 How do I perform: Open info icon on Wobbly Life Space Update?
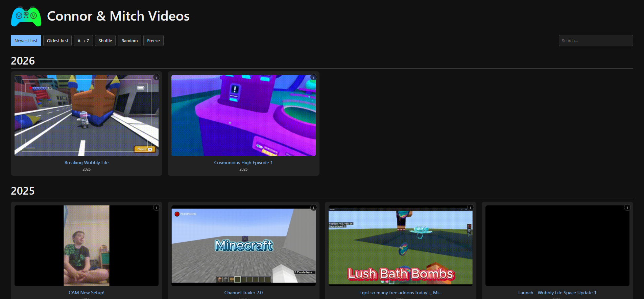click(x=627, y=207)
